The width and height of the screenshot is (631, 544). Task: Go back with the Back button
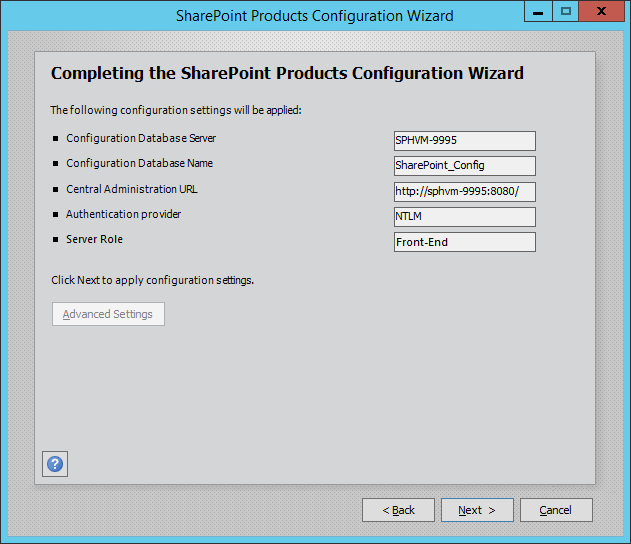(x=398, y=510)
